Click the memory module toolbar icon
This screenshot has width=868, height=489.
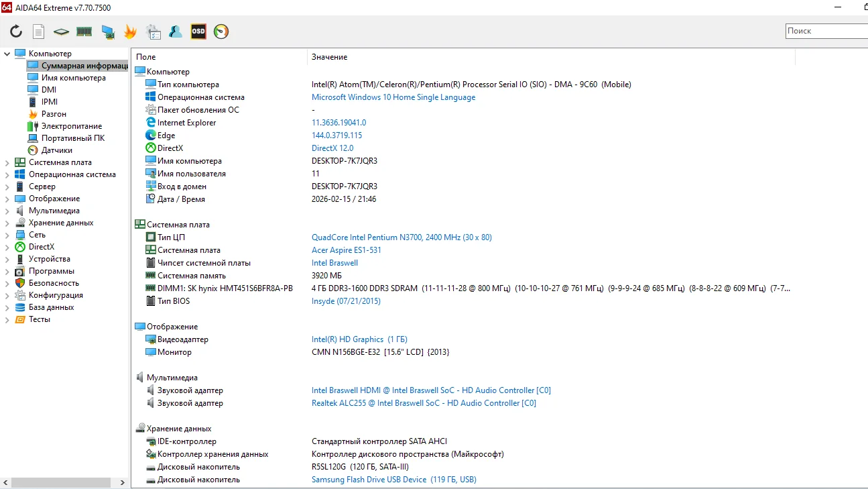(84, 32)
